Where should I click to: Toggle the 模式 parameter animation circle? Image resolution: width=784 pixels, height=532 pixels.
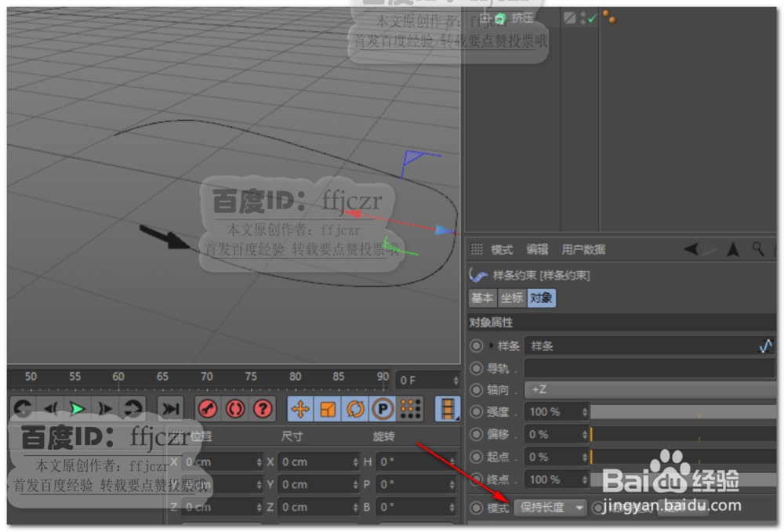[477, 508]
